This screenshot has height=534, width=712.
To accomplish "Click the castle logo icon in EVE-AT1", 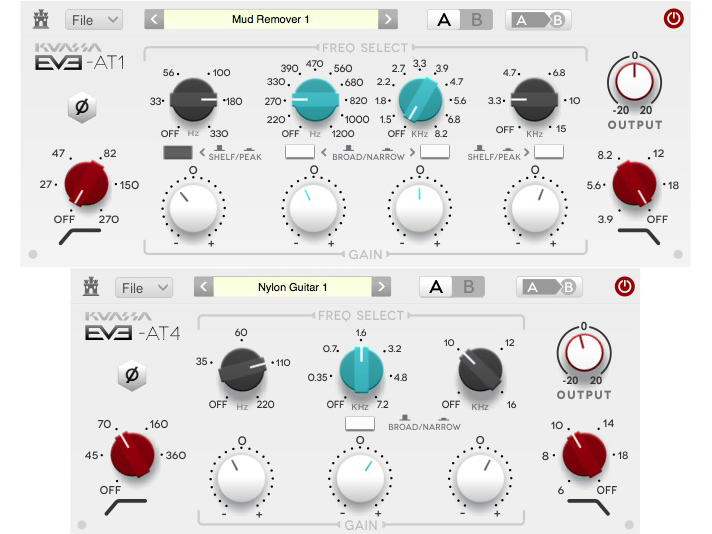I will 41,20.
